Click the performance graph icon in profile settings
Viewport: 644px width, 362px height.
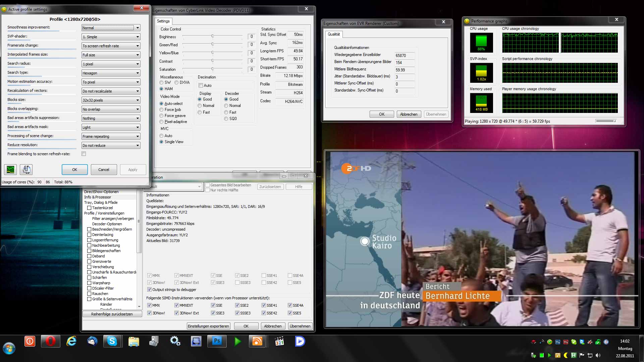click(10, 170)
